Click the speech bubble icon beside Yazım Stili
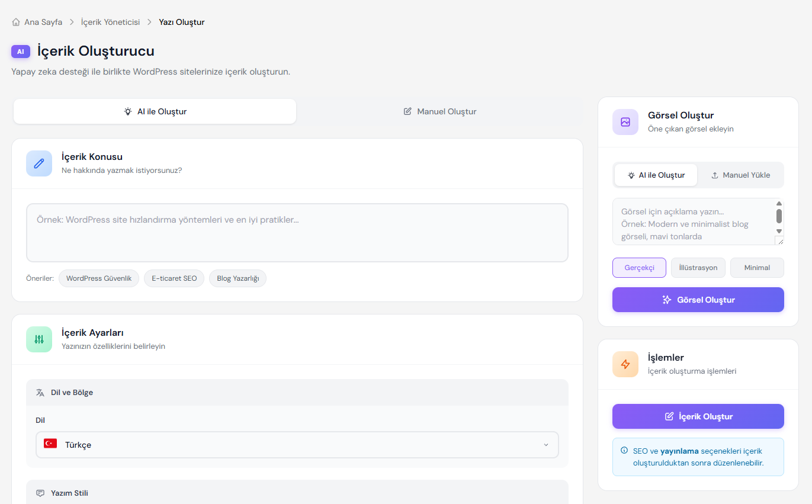812x504 pixels. click(40, 493)
